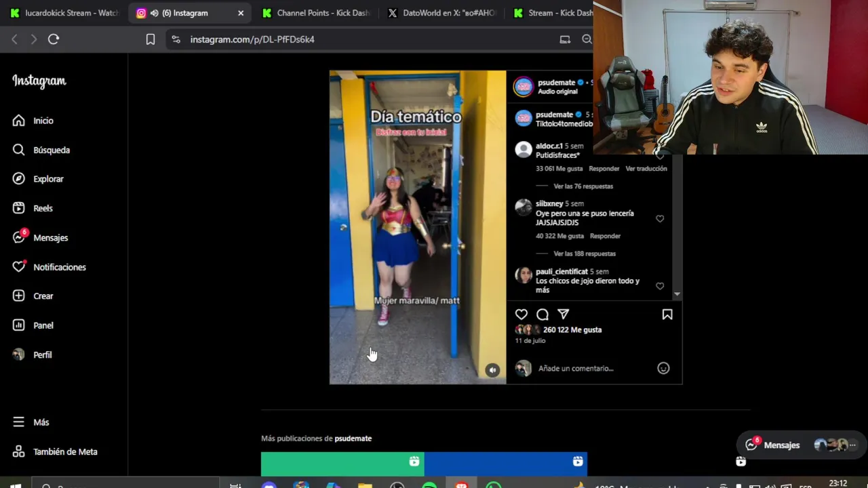
Task: Open the green reel thumbnail below
Action: [342, 464]
